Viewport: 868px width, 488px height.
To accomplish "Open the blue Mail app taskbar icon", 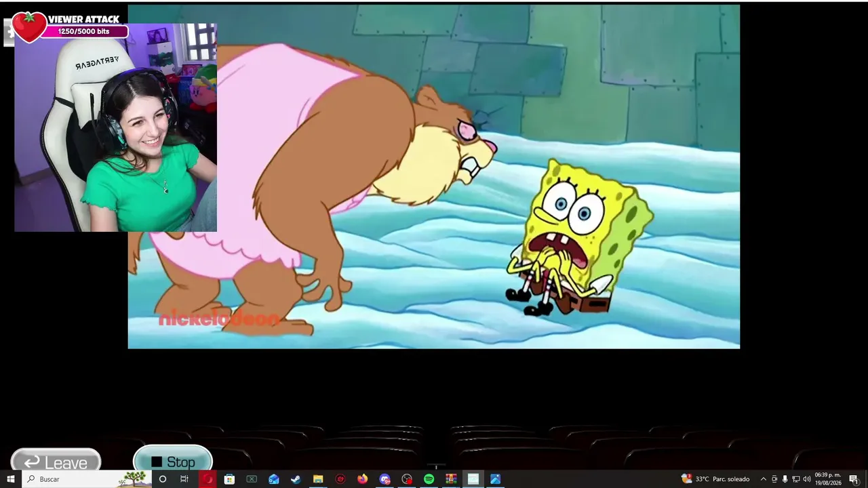I will 273,479.
